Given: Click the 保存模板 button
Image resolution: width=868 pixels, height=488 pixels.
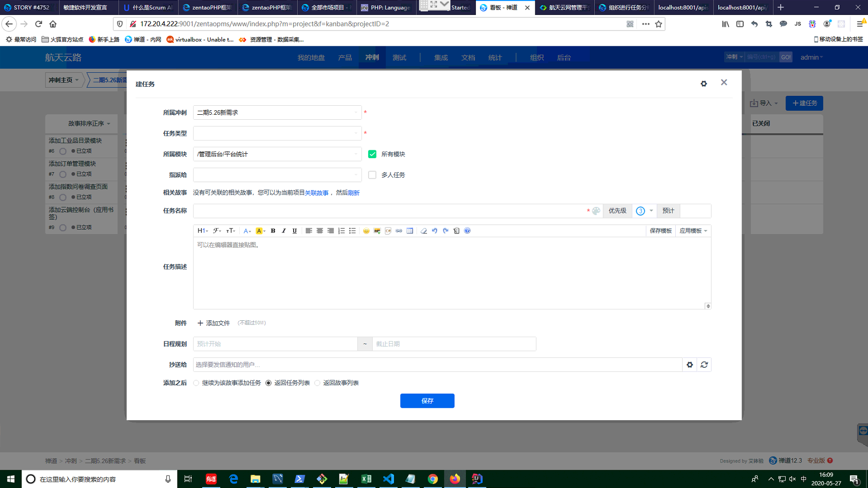Looking at the screenshot, I should tap(661, 231).
